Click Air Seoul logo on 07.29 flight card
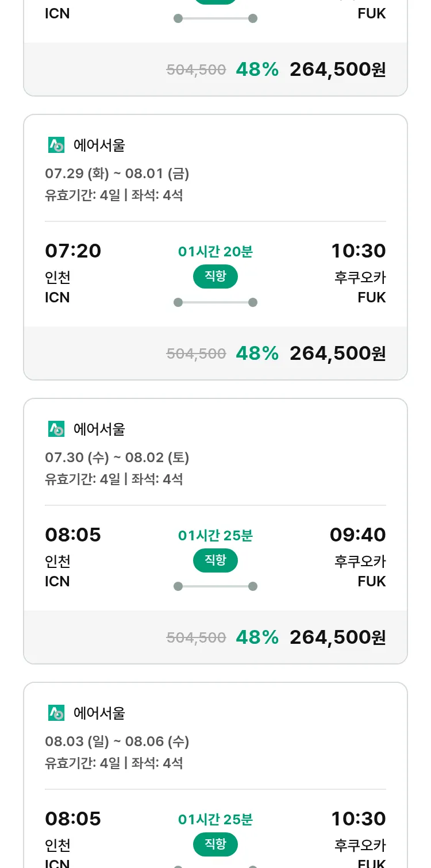The height and width of the screenshot is (868, 431). tap(56, 145)
